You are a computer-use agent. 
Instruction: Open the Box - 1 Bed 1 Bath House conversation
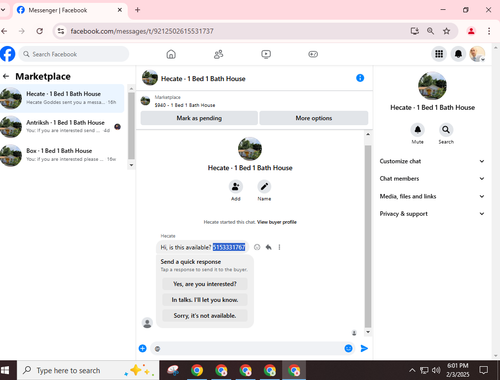coord(62,155)
